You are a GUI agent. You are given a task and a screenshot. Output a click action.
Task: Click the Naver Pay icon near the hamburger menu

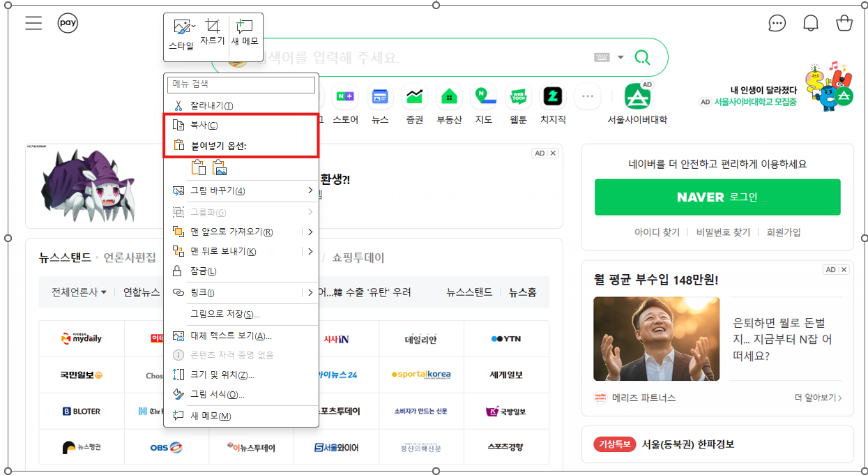[68, 22]
